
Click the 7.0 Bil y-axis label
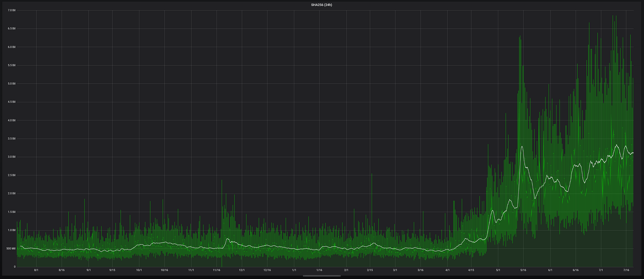coord(12,10)
